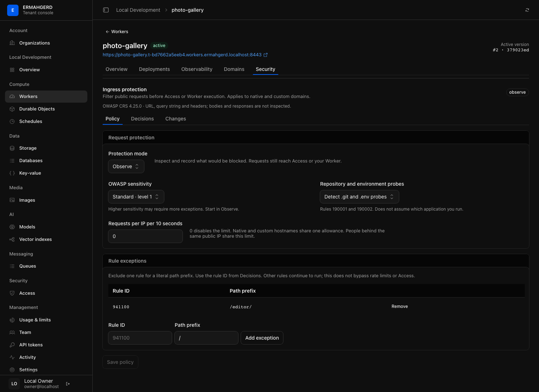This screenshot has height=392, width=539.
Task: Click the refresh icon at top right
Action: 527,10
